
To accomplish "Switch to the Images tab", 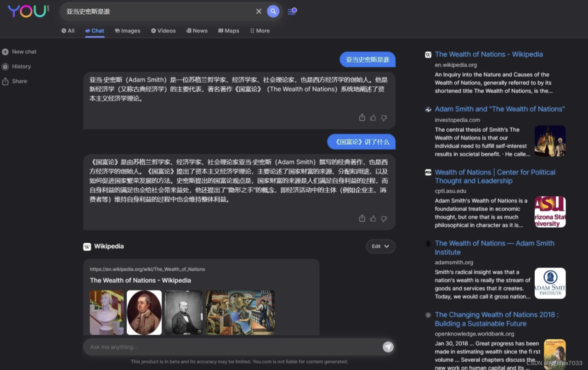I will coord(128,31).
